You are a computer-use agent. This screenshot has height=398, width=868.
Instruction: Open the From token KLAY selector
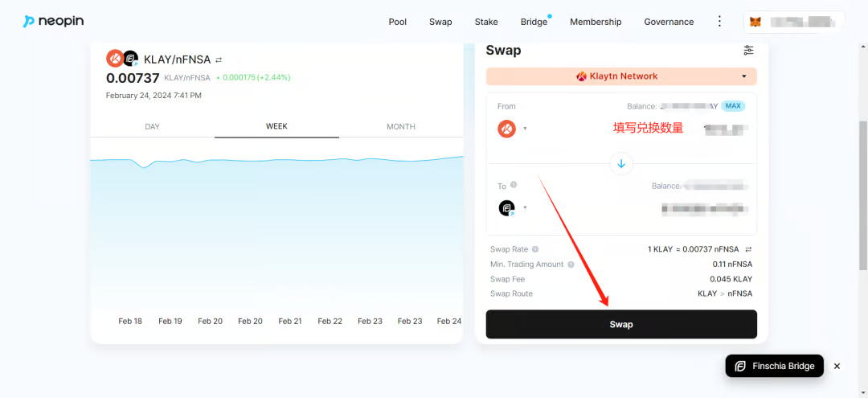[x=512, y=128]
